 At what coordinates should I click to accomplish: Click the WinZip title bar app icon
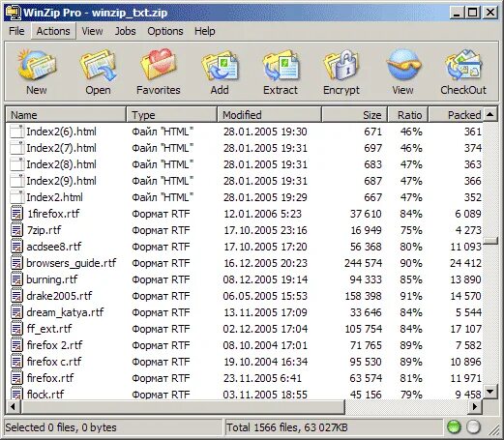coord(14,13)
